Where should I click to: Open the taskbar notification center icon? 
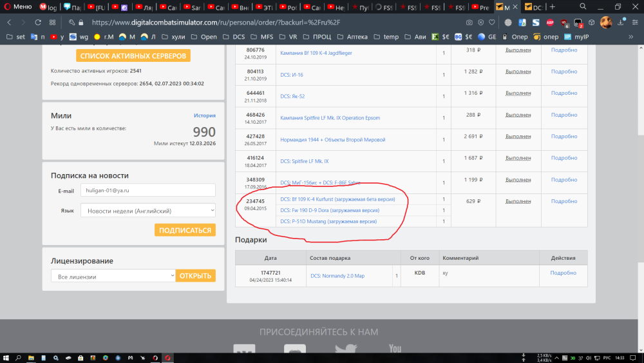633,358
